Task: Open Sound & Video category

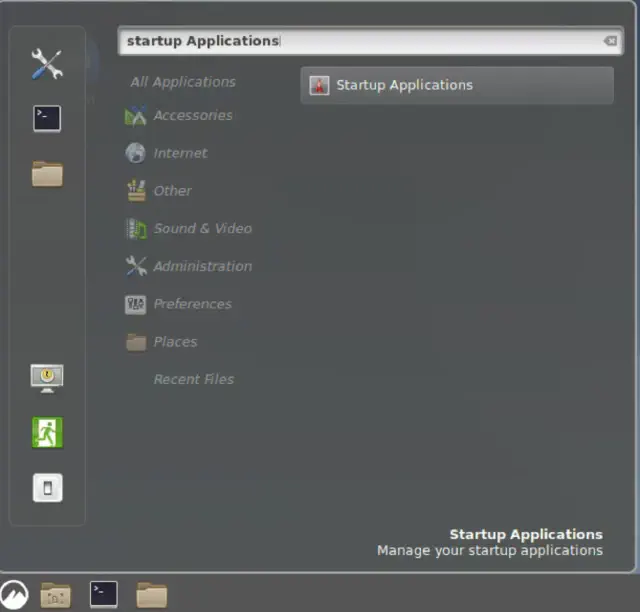Action: (202, 229)
